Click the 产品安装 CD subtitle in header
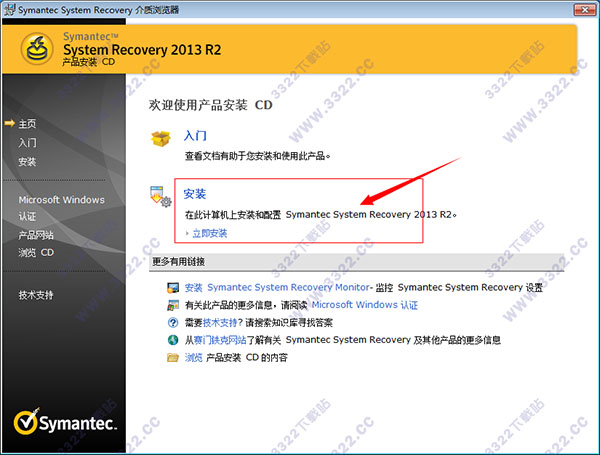 pos(89,62)
